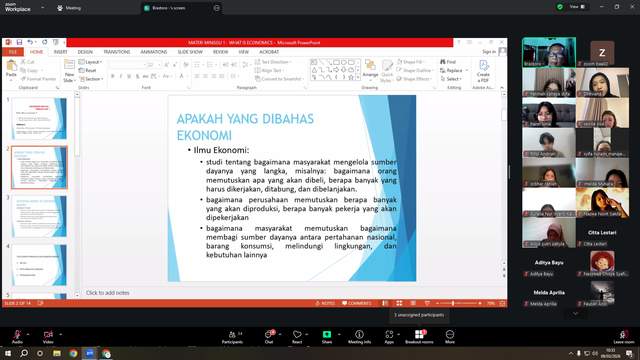Open the View layout menu
The image size is (640, 360).
click(577, 7)
